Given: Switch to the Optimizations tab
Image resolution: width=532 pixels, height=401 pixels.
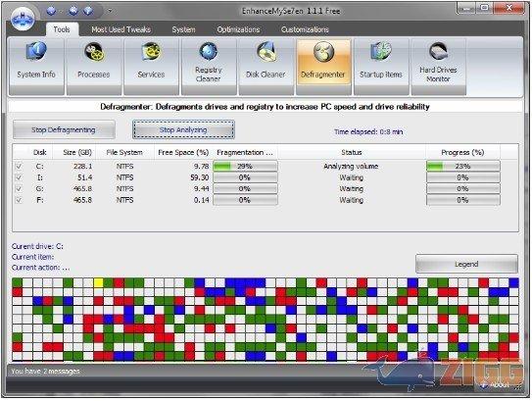Looking at the screenshot, I should point(238,29).
